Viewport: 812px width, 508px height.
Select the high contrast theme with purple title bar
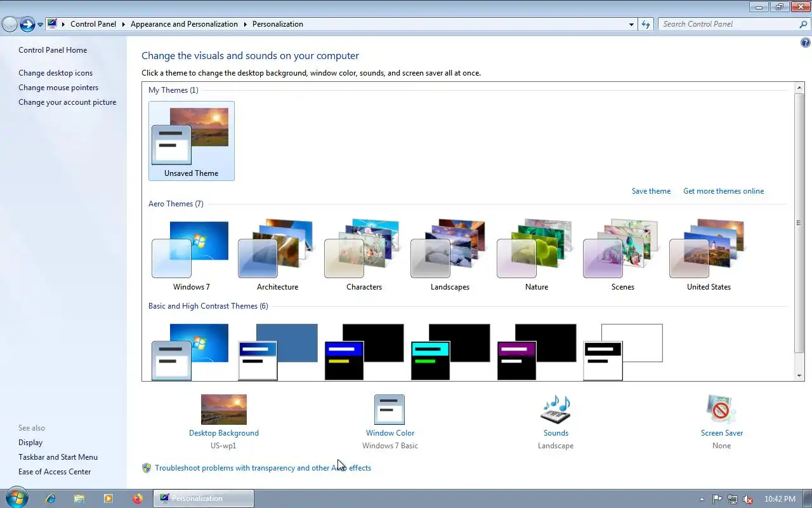pos(536,352)
